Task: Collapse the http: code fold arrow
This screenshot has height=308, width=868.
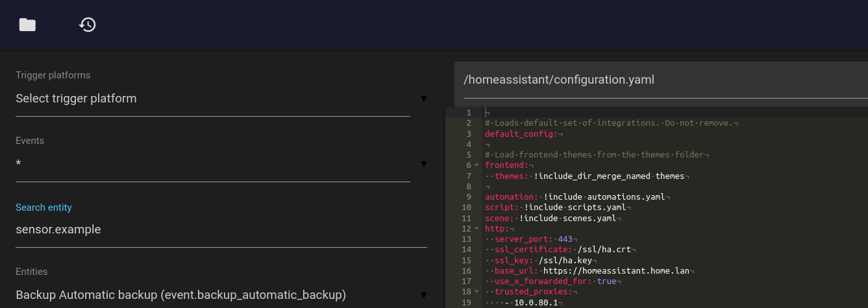Action: 477,228
